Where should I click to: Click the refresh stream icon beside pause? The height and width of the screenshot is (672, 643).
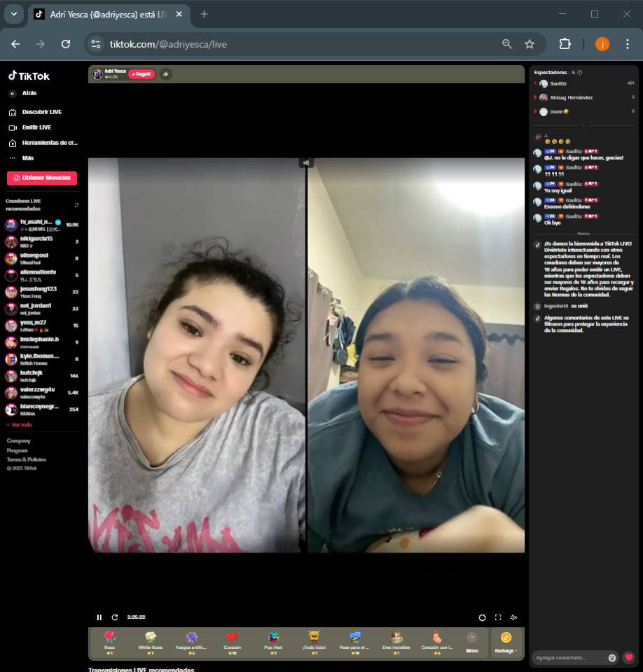coord(115,617)
